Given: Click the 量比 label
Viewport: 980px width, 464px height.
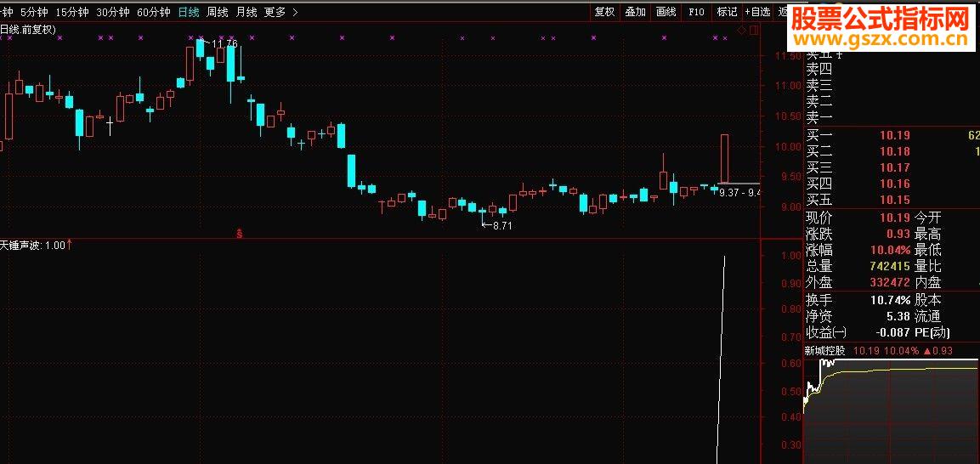Looking at the screenshot, I should 927,267.
